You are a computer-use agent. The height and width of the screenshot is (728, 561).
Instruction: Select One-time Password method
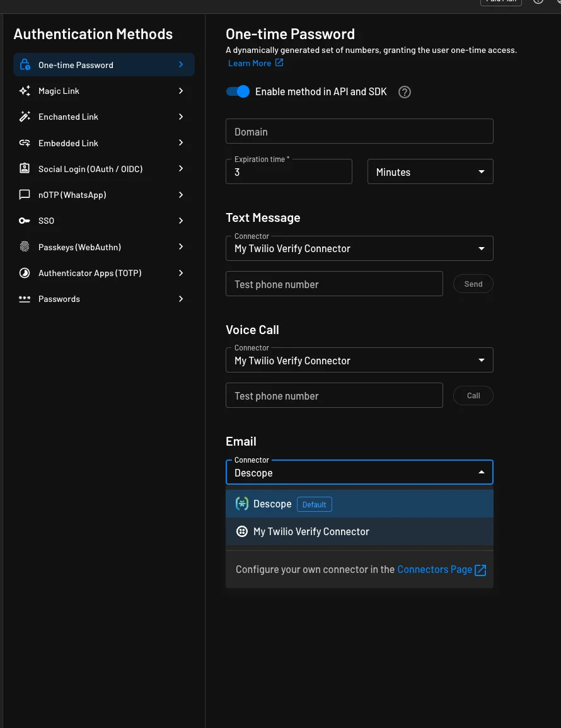[103, 64]
